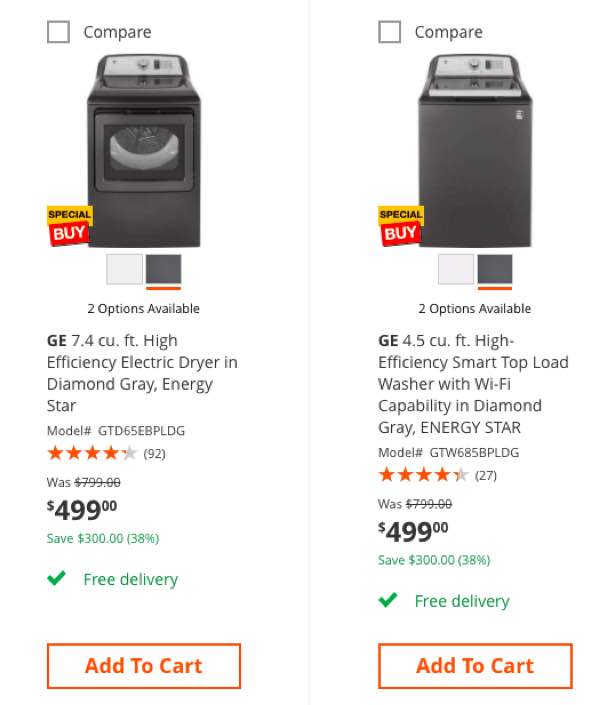Click dryer $499.00 price

[82, 510]
